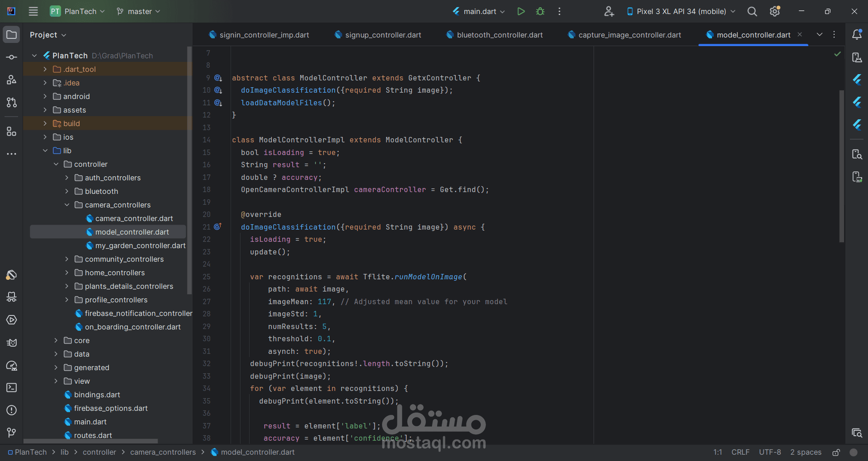This screenshot has width=868, height=461.
Task: Switch to signin_controller_imp.dart tab
Action: coord(259,35)
